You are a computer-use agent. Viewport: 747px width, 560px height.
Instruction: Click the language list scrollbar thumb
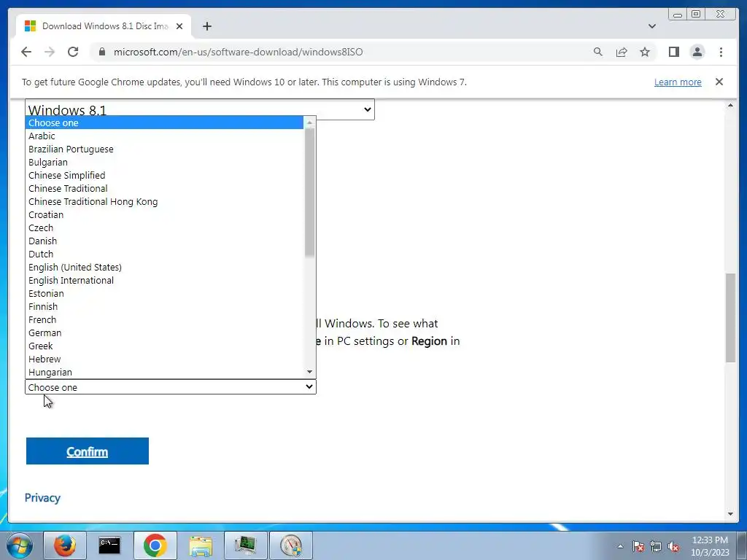[x=309, y=192]
